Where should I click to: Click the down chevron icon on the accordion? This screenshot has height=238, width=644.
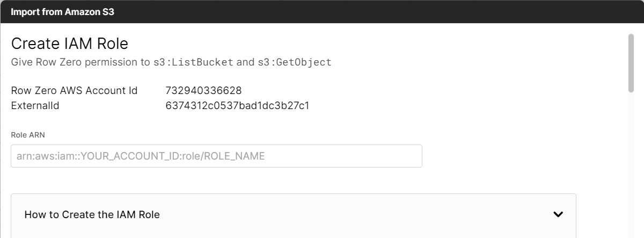coord(558,214)
